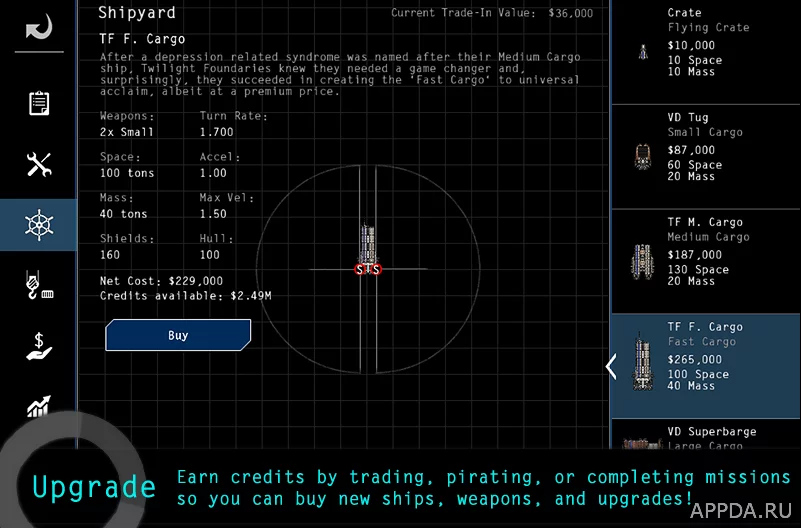
Task: Select the TF F. Cargo Fast Cargo listing
Action: [706, 366]
